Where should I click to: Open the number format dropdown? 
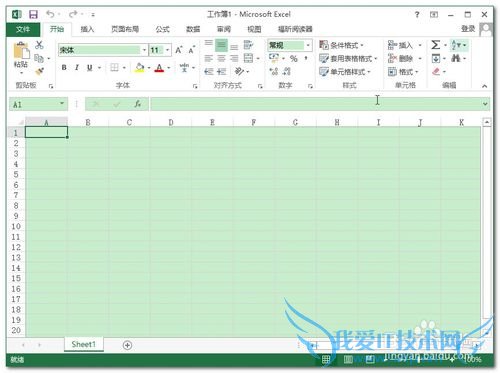click(308, 45)
